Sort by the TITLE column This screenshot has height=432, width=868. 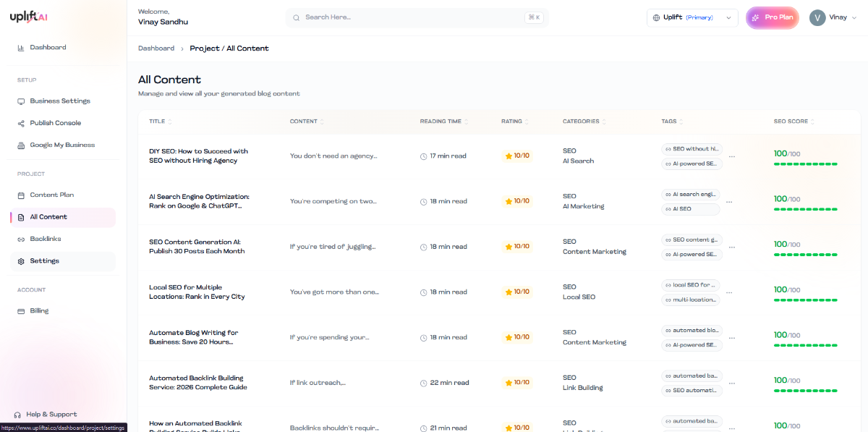tap(161, 122)
